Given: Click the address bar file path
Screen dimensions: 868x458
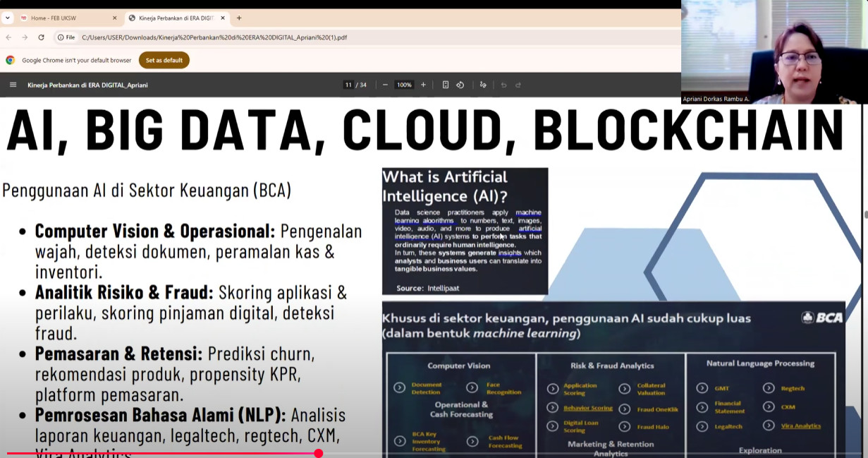Looking at the screenshot, I should [214, 37].
